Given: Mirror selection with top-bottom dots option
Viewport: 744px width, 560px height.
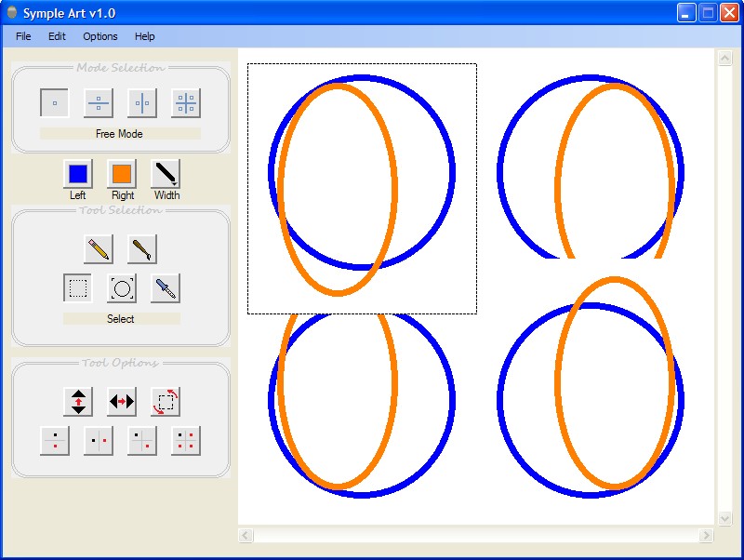Looking at the screenshot, I should pyautogui.click(x=55, y=440).
